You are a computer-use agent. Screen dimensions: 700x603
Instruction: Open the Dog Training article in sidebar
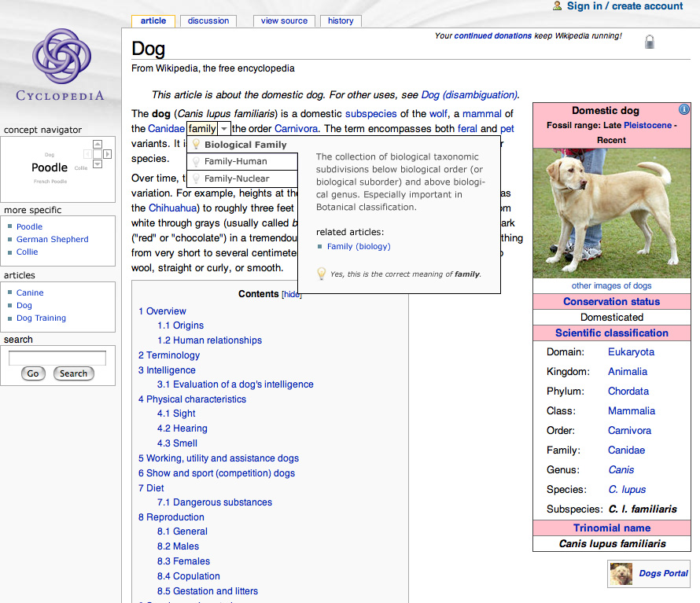pyautogui.click(x=41, y=318)
